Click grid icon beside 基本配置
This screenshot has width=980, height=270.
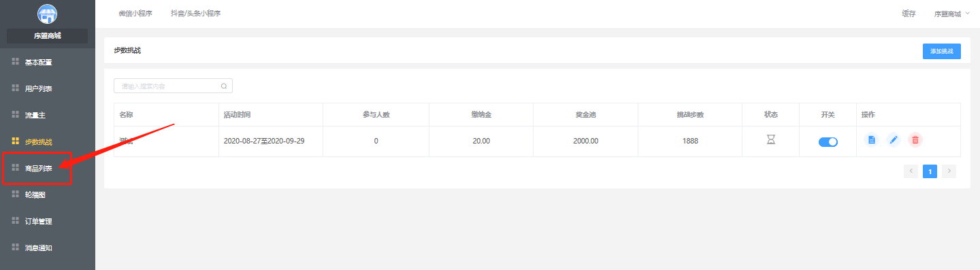pos(16,62)
